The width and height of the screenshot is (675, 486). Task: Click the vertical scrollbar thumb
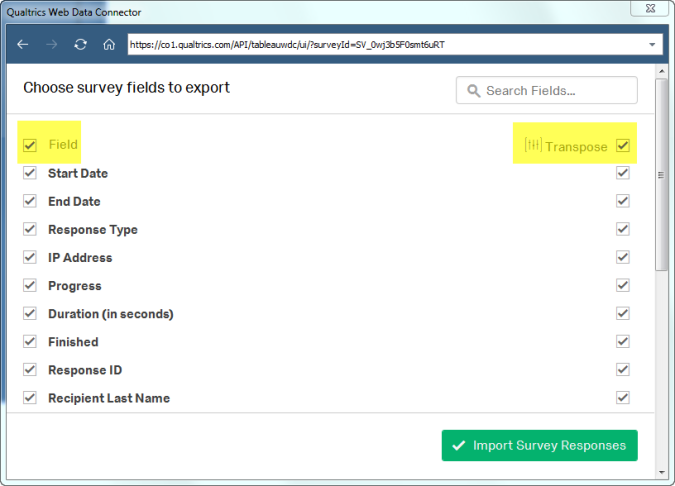point(661,175)
